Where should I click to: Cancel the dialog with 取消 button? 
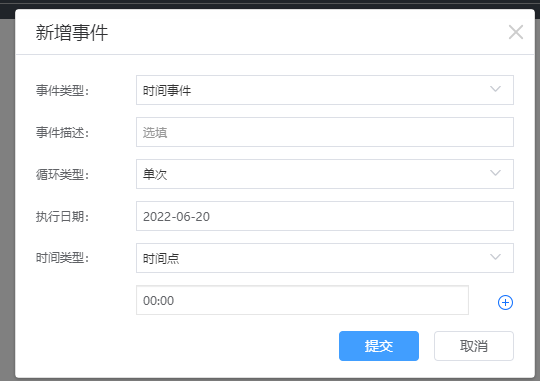(474, 346)
